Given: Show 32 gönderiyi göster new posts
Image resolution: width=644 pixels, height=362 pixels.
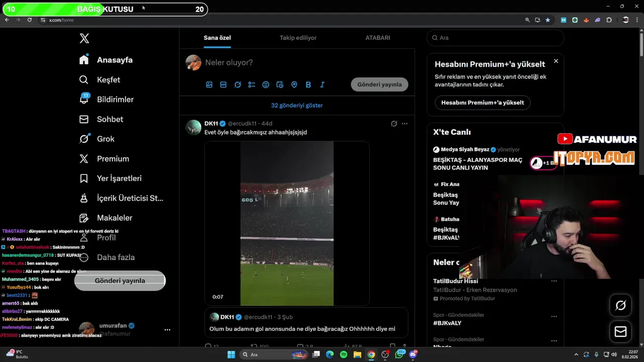Looking at the screenshot, I should 297,106.
